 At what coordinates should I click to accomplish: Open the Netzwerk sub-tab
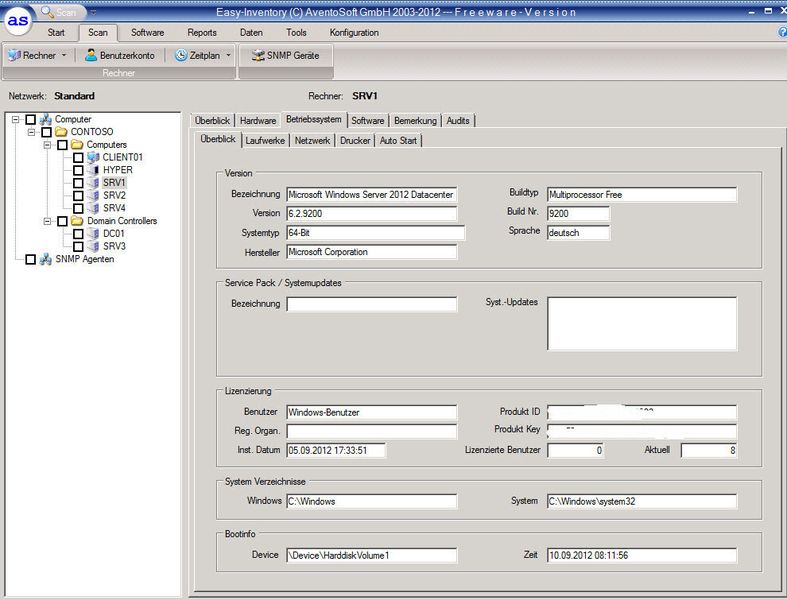point(312,141)
